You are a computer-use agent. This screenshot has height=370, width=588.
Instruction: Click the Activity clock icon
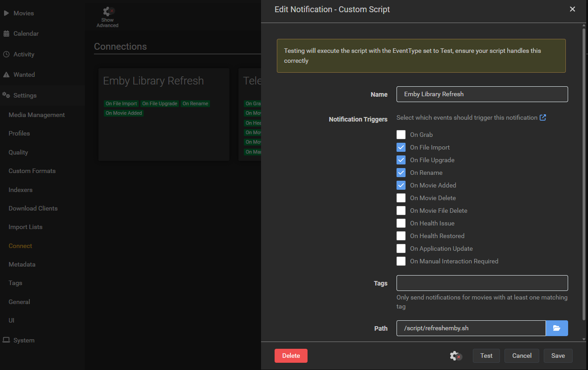click(6, 54)
